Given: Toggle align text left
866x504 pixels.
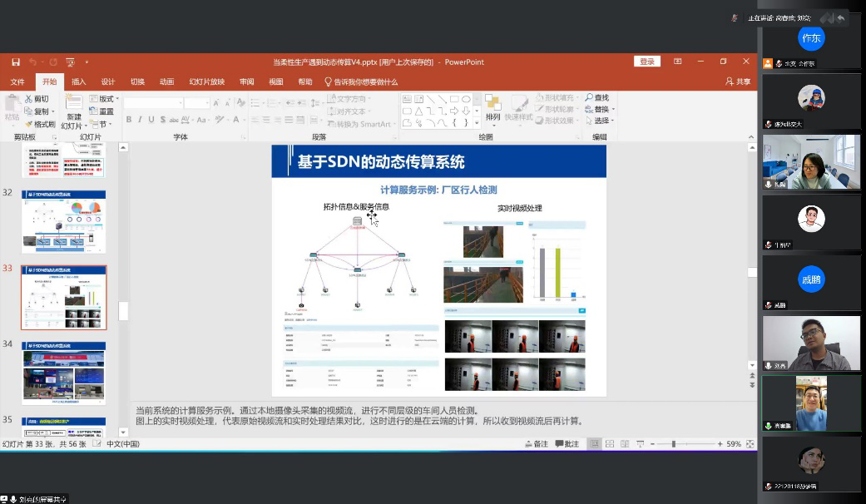Looking at the screenshot, I should pos(255,120).
